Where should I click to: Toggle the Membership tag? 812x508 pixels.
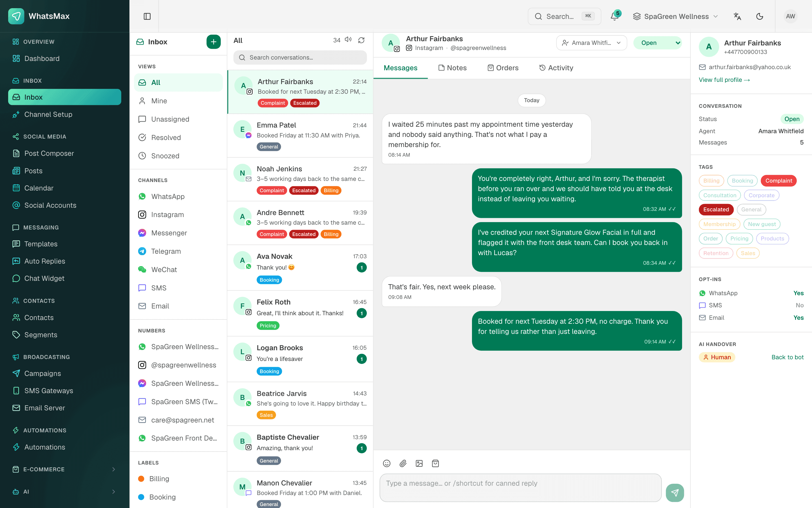(x=720, y=224)
